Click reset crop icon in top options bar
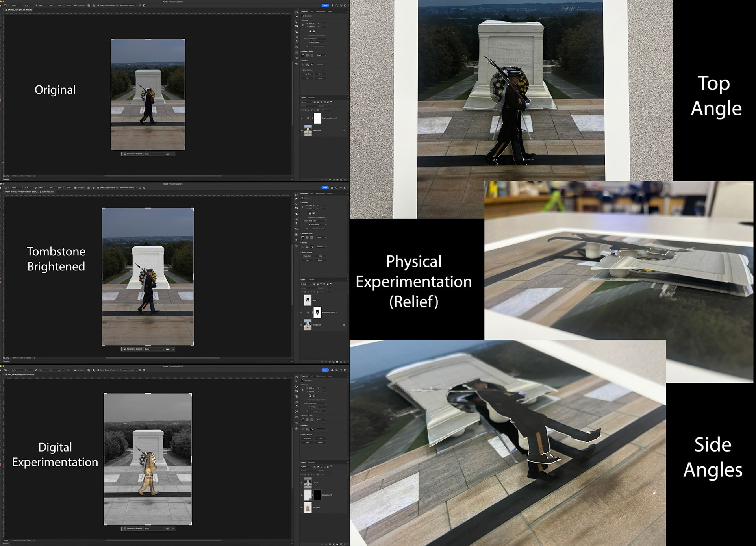Image resolution: width=756 pixels, height=546 pixels. pyautogui.click(x=144, y=6)
